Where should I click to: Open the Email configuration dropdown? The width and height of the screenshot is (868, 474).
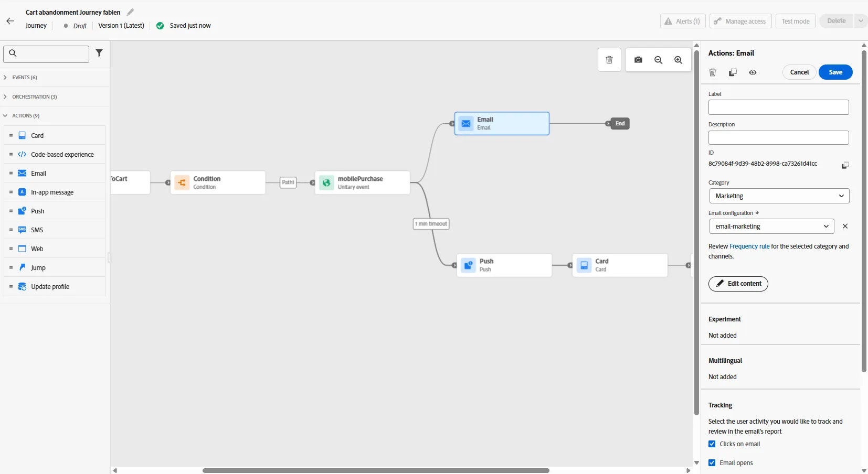click(x=771, y=227)
